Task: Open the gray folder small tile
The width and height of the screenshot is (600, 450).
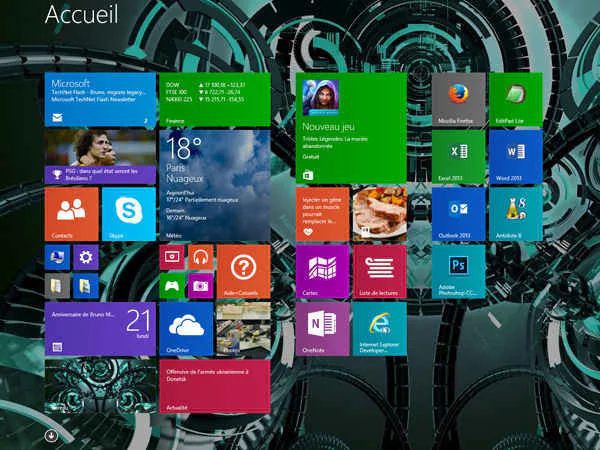Action: (x=57, y=286)
